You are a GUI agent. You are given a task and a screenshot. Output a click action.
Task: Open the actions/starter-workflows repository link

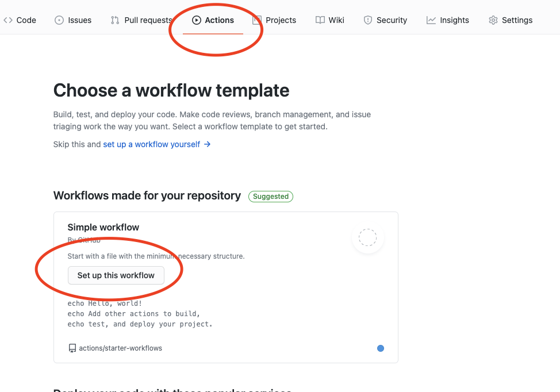120,348
